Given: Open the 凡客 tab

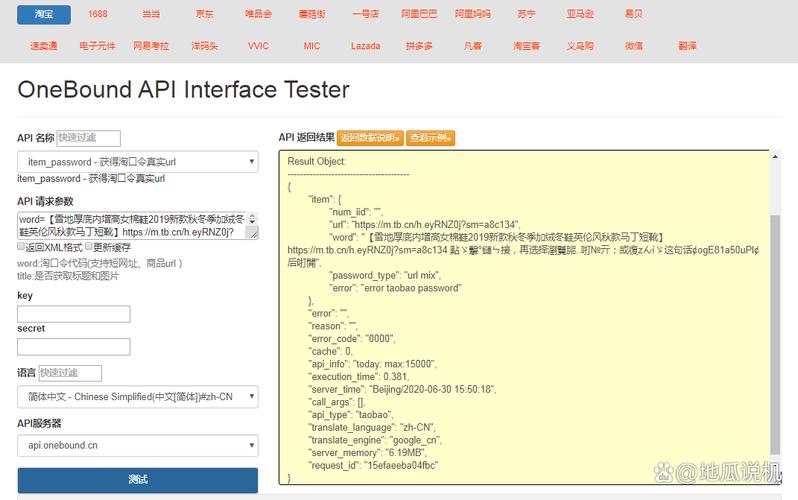Looking at the screenshot, I should (x=473, y=46).
